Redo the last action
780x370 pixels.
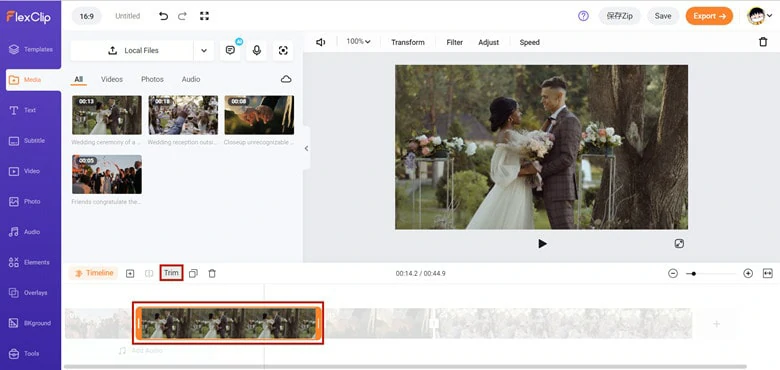pos(182,16)
